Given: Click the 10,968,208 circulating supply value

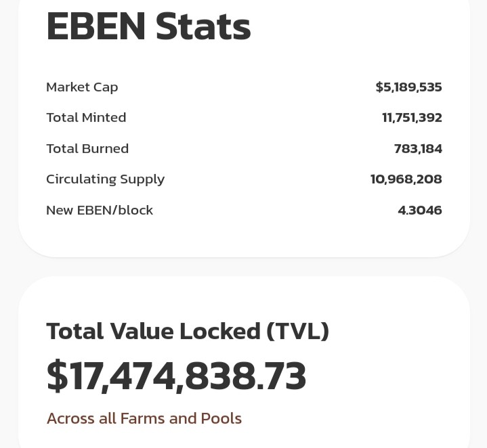Looking at the screenshot, I should (406, 179).
